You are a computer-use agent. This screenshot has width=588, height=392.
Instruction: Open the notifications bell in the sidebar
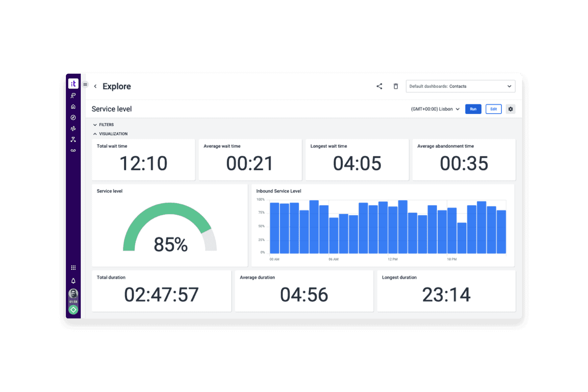[73, 280]
